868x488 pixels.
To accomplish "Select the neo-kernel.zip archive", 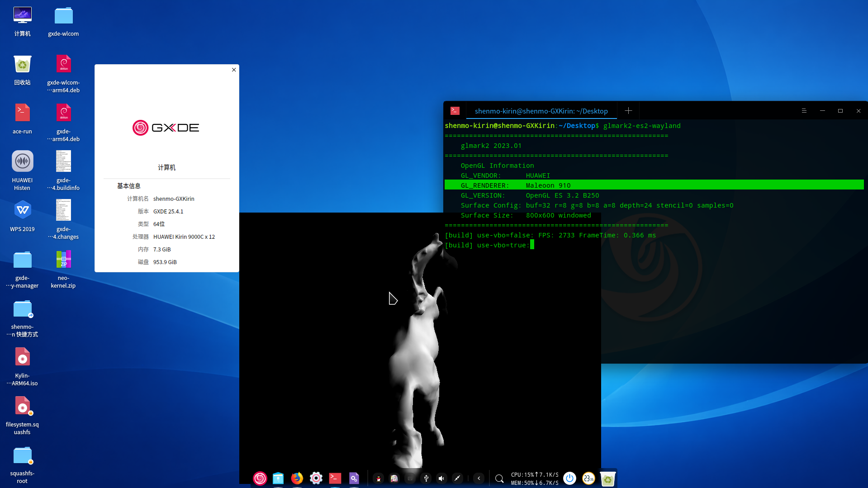I will click(x=63, y=269).
